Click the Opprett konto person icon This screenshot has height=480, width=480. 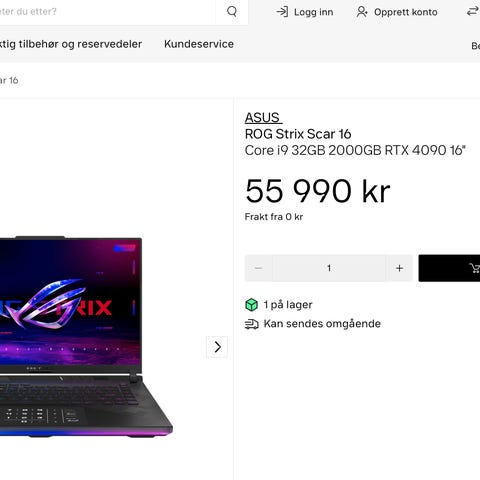pos(362,12)
